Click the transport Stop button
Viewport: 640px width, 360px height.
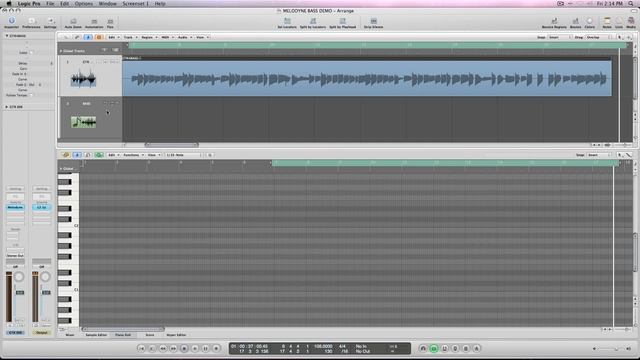[184, 349]
